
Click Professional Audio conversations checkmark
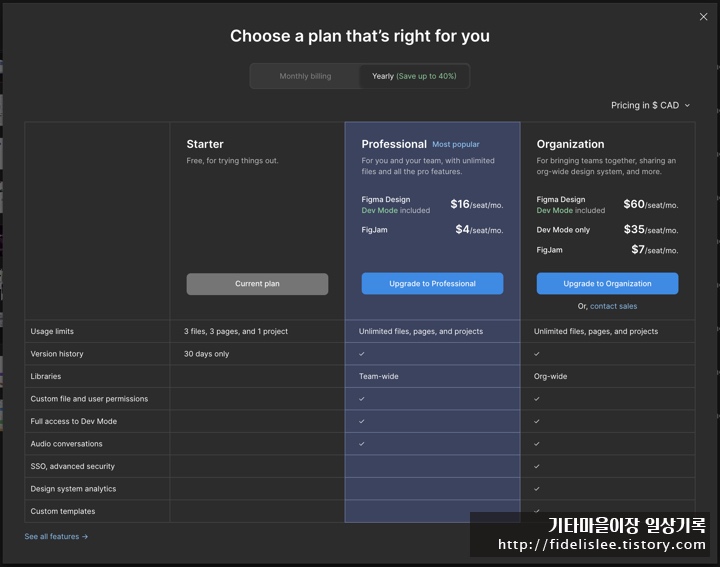[x=361, y=443]
